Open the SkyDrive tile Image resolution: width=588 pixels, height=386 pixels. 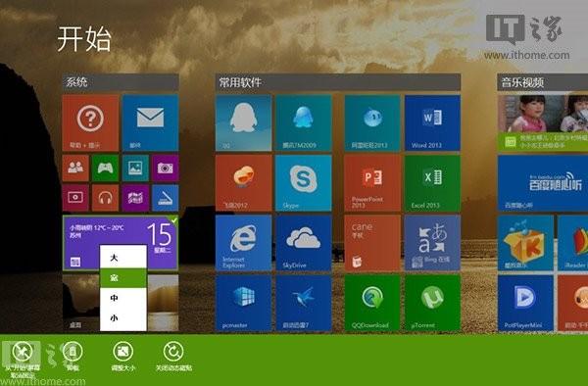point(304,243)
